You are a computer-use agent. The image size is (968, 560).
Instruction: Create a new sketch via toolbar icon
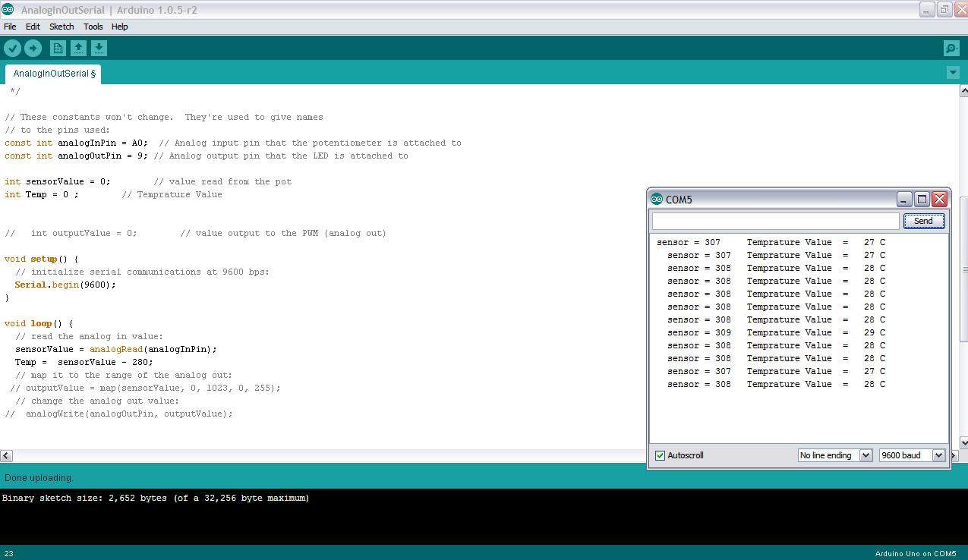click(58, 49)
